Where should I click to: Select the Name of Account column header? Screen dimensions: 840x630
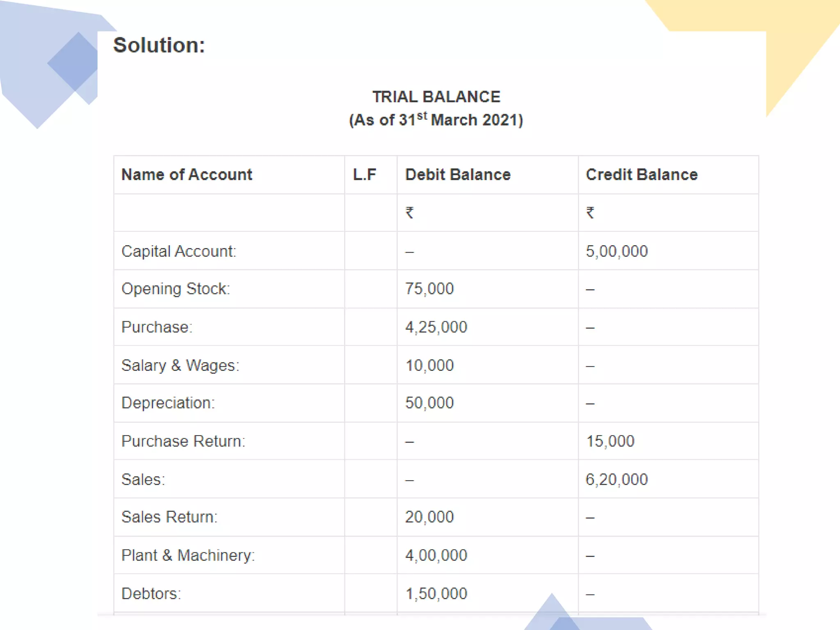point(187,175)
